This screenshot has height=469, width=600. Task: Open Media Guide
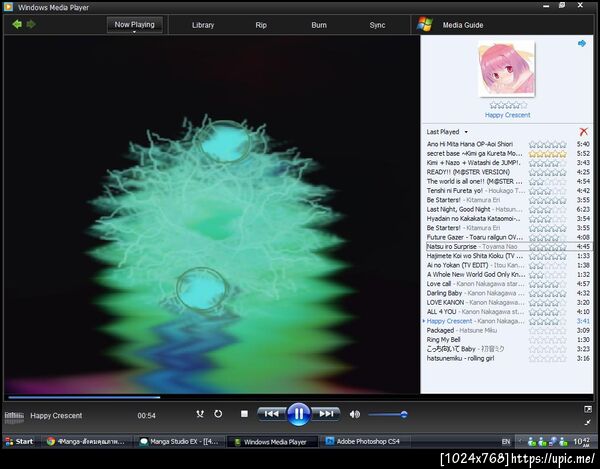point(463,25)
